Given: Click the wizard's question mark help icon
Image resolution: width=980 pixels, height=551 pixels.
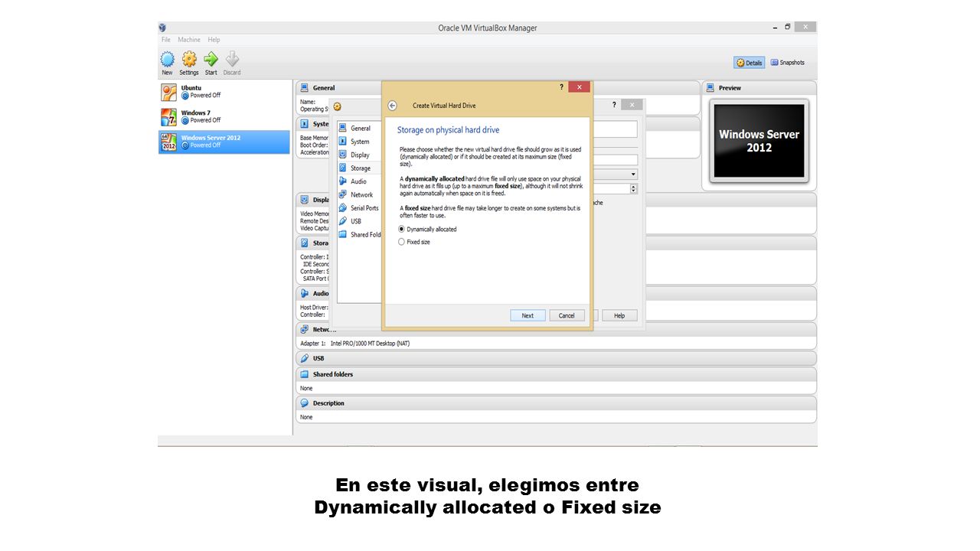Looking at the screenshot, I should (x=561, y=87).
